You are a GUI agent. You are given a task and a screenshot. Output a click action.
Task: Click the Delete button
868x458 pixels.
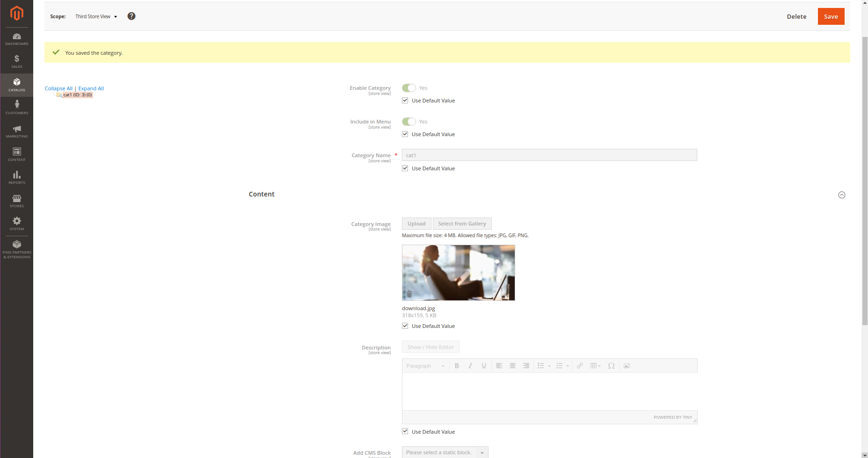(x=796, y=16)
